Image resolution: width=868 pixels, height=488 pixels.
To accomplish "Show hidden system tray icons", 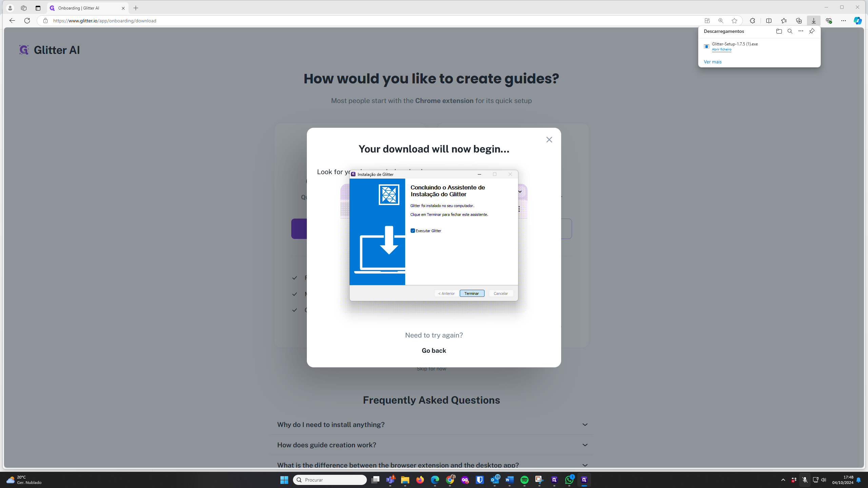I will coord(783,480).
